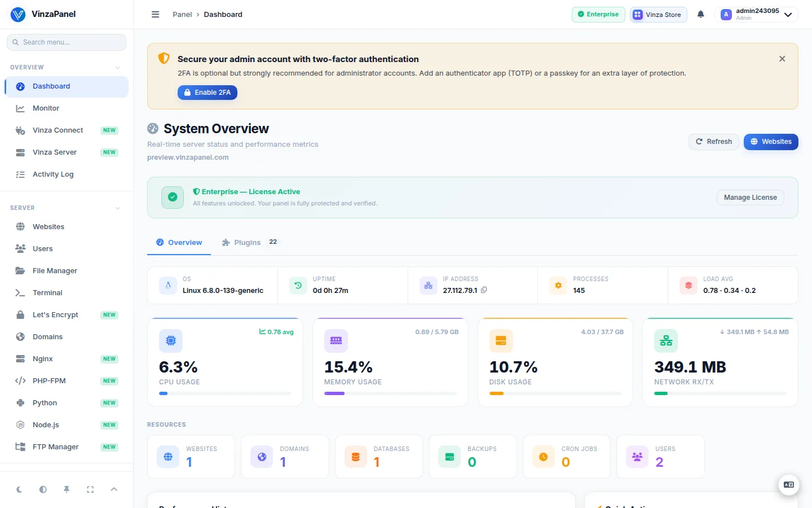Toggle the hamburger sidebar menu icon

click(x=156, y=15)
